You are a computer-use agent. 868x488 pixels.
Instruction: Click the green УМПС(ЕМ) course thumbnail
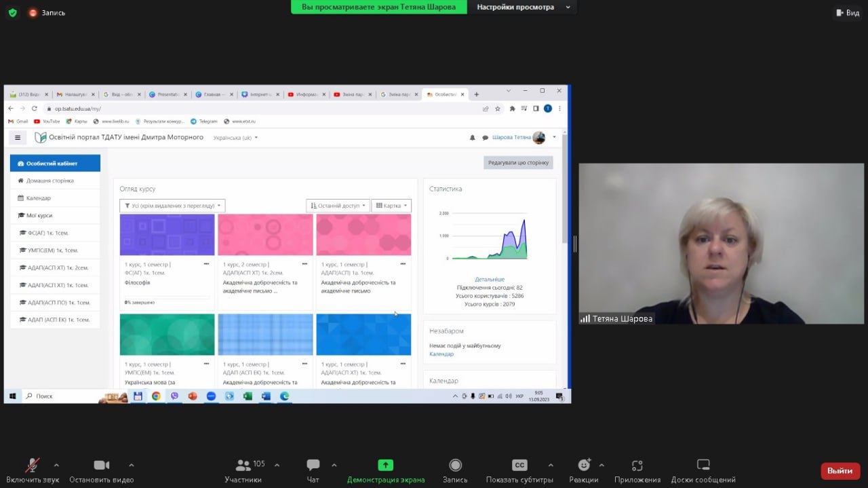pos(167,335)
